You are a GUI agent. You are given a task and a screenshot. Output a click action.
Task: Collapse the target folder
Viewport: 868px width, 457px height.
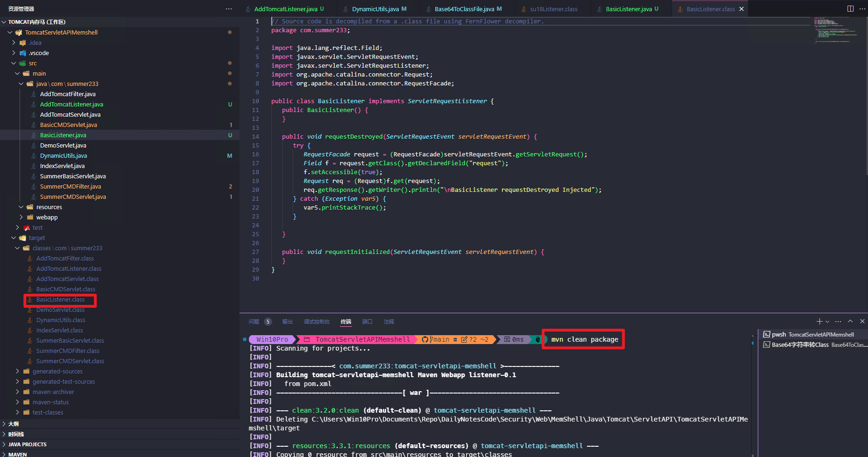14,238
